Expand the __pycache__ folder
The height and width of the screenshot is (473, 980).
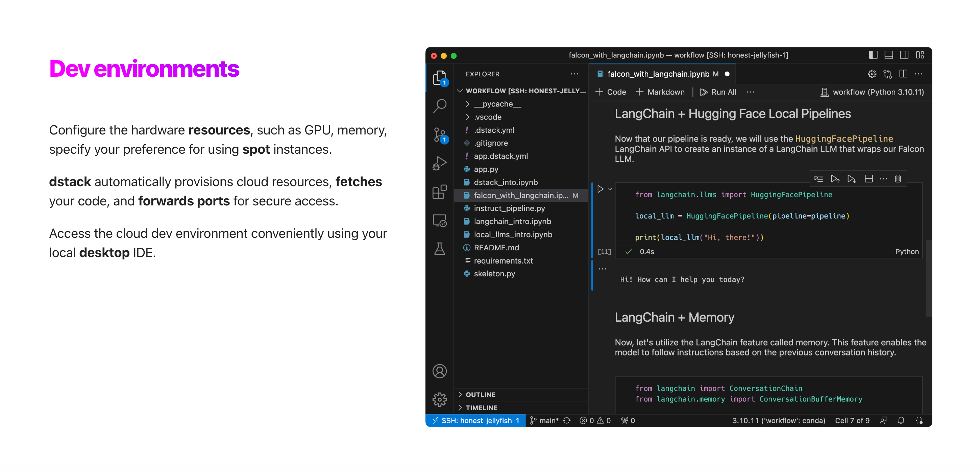pyautogui.click(x=521, y=104)
